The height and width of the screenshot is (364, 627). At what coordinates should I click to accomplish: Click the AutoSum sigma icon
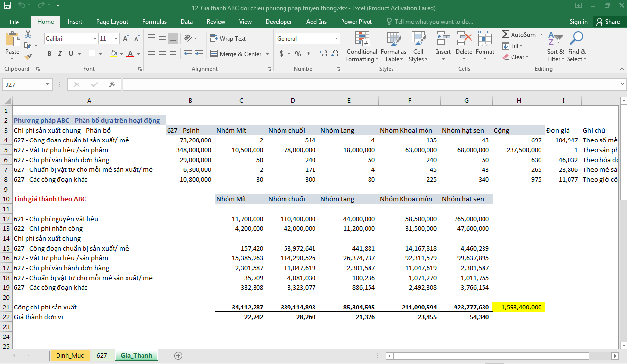click(x=506, y=35)
